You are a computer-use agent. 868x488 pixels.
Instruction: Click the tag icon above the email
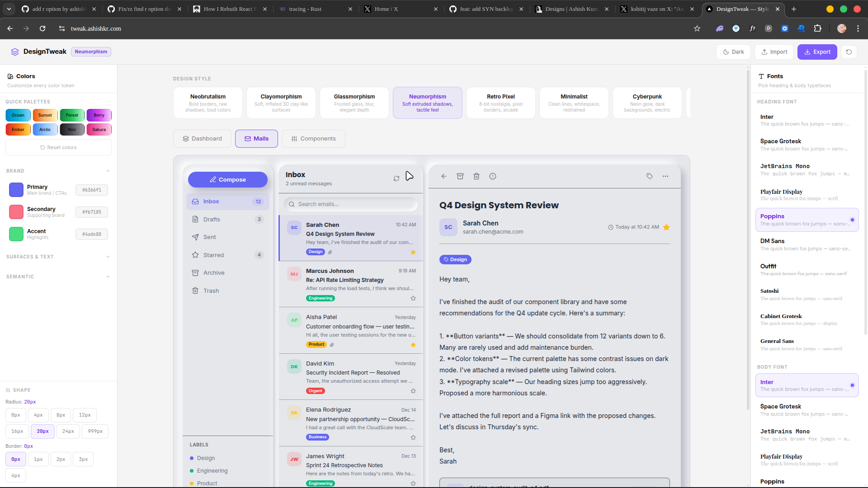[x=649, y=176]
